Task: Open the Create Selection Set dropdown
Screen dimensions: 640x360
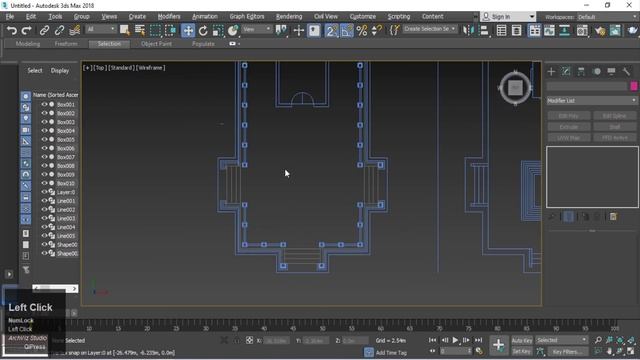Action: 430,29
